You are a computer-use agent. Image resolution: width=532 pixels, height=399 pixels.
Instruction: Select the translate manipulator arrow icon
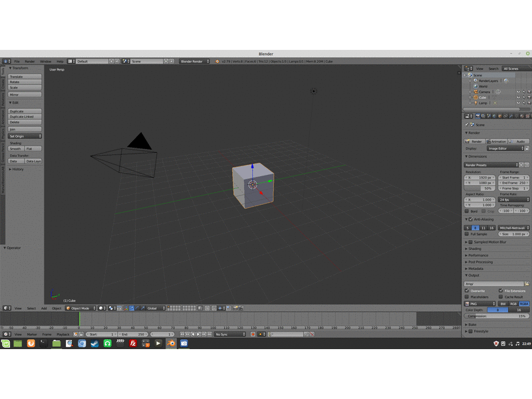pyautogui.click(x=132, y=308)
